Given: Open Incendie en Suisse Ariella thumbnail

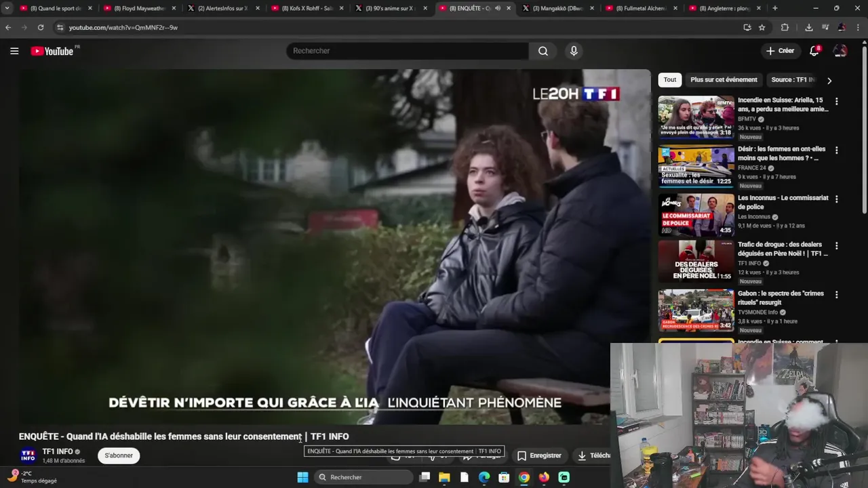Looking at the screenshot, I should tap(696, 117).
